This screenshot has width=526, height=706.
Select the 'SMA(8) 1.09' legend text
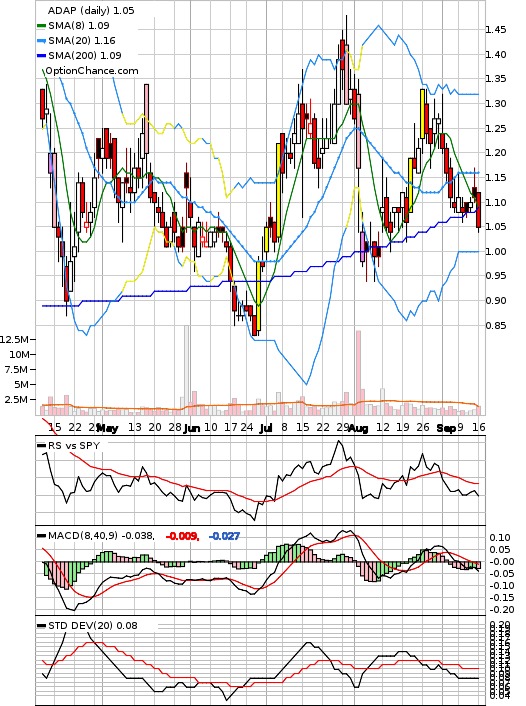coord(79,26)
